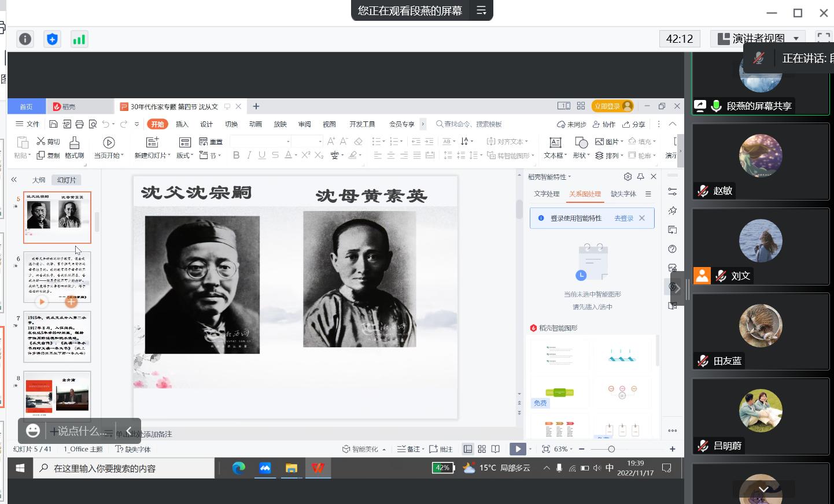Open slide sorter view in status bar

482,449
